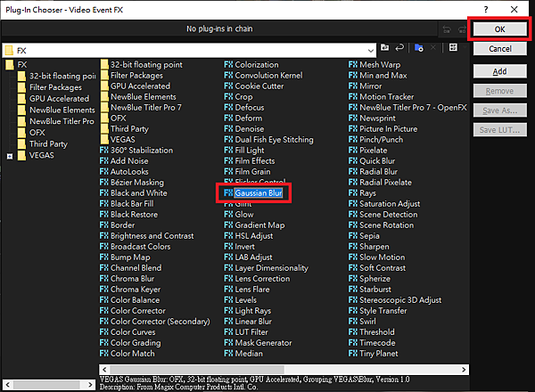Confirm with the OK button
The width and height of the screenshot is (535, 392).
[500, 29]
